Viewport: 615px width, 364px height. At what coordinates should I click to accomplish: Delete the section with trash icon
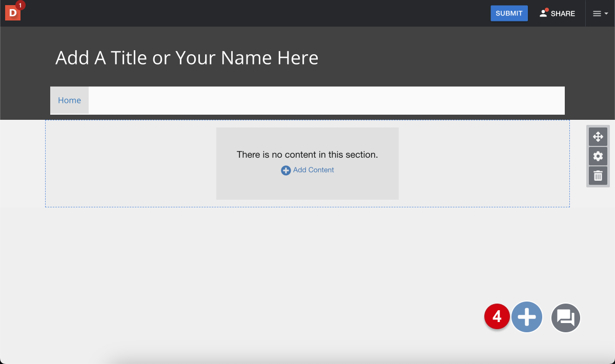(598, 176)
